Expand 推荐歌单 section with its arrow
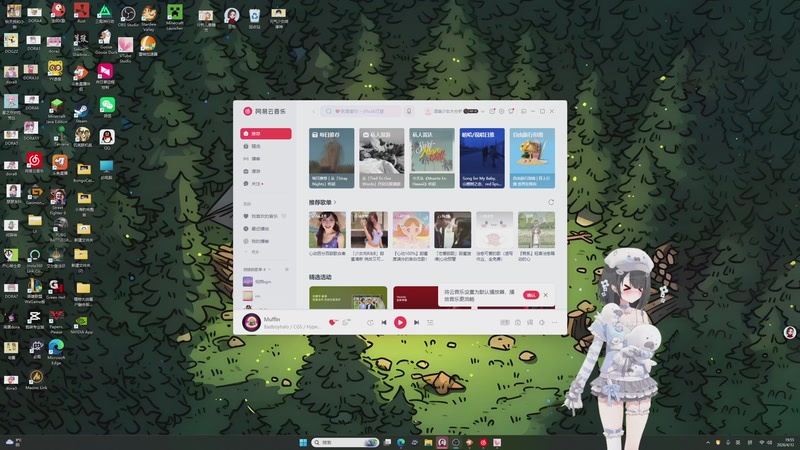The image size is (800, 450). pyautogui.click(x=335, y=203)
